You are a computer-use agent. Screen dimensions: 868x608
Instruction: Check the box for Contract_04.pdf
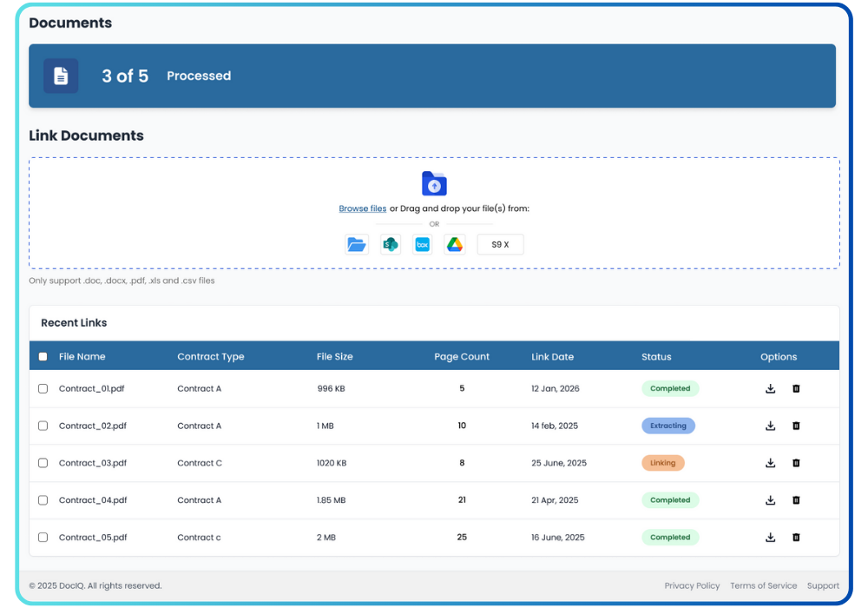click(x=43, y=500)
